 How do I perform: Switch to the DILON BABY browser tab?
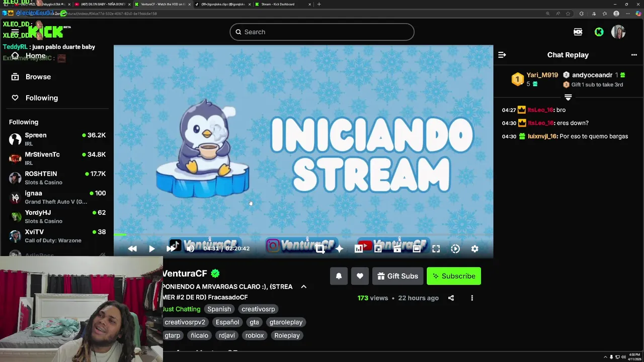point(103,4)
